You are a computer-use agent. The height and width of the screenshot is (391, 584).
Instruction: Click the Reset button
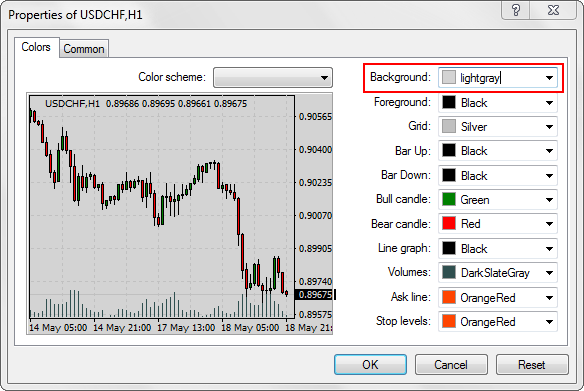pyautogui.click(x=532, y=365)
